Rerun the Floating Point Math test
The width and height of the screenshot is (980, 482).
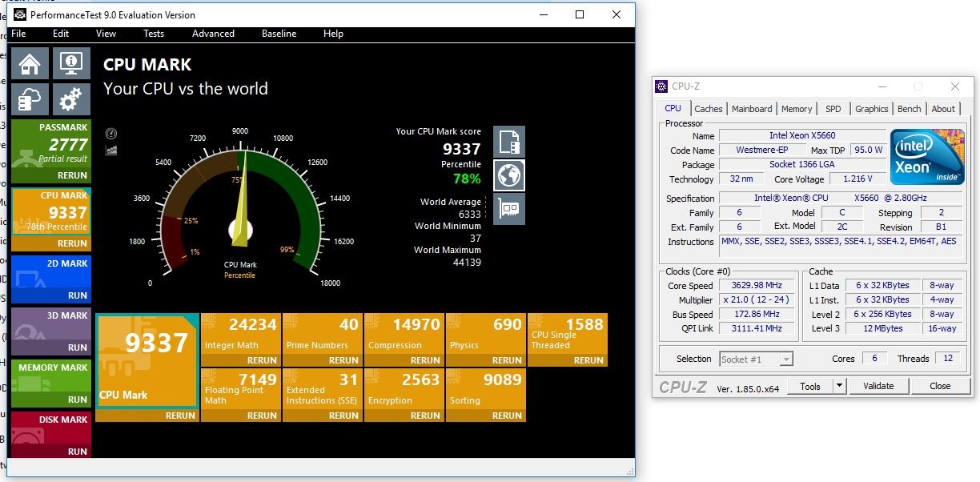pos(239,416)
